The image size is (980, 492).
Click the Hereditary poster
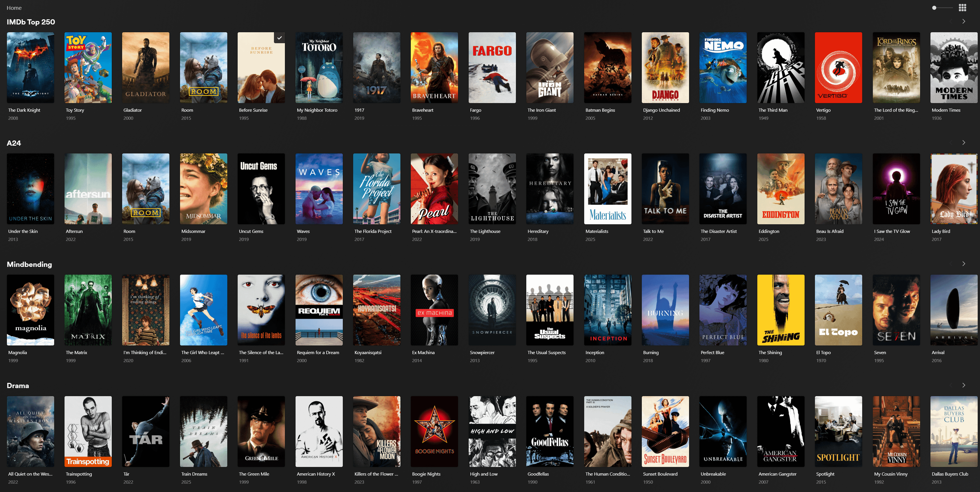[550, 189]
